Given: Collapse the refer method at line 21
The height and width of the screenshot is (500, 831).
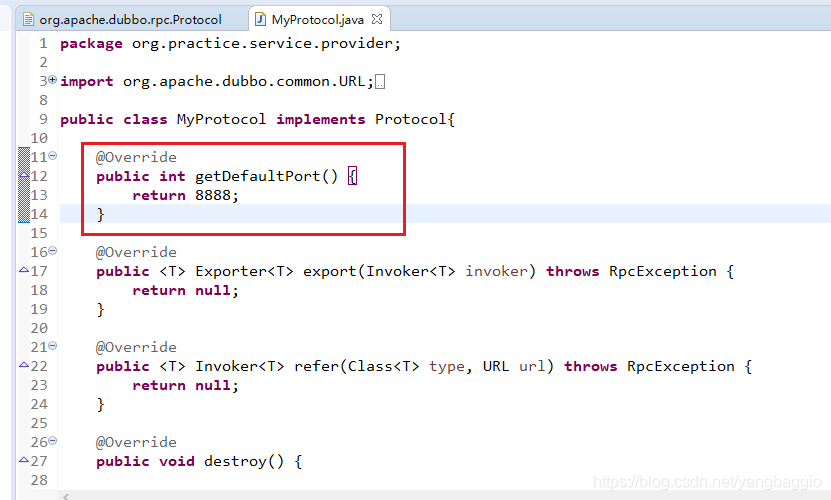Looking at the screenshot, I should click(x=52, y=346).
